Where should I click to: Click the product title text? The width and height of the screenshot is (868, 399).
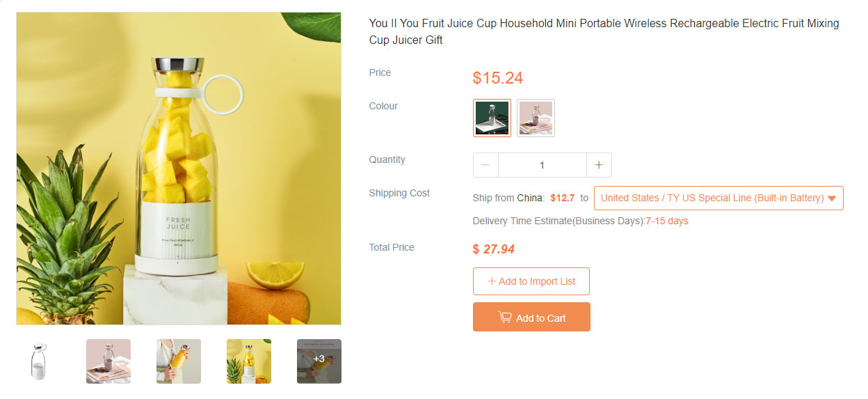[x=604, y=32]
